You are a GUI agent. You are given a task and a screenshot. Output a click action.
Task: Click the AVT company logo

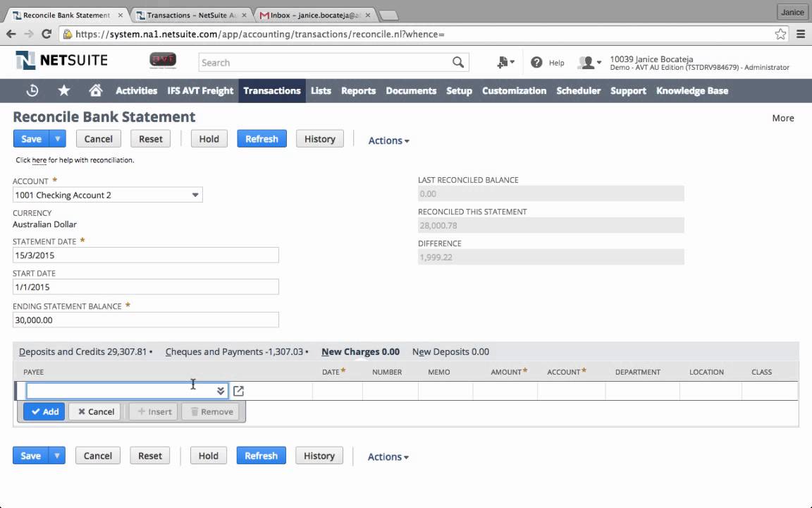pyautogui.click(x=163, y=61)
